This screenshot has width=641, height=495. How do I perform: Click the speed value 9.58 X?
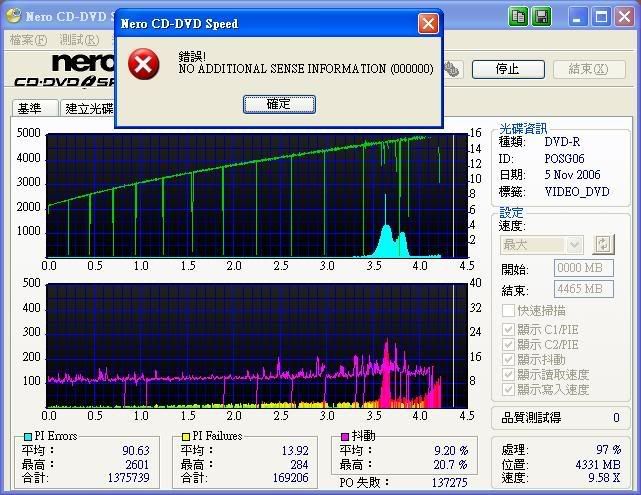click(x=604, y=478)
